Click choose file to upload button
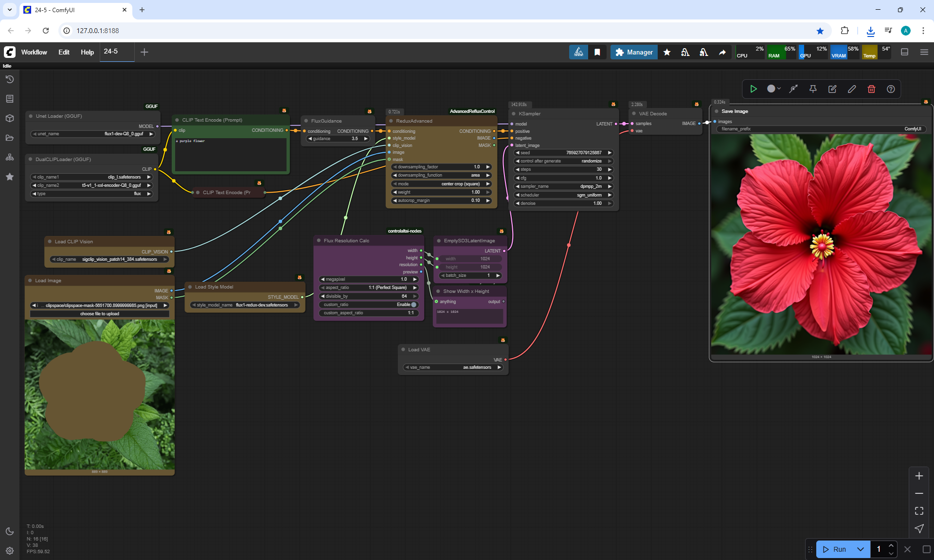The width and height of the screenshot is (934, 560). tap(100, 314)
